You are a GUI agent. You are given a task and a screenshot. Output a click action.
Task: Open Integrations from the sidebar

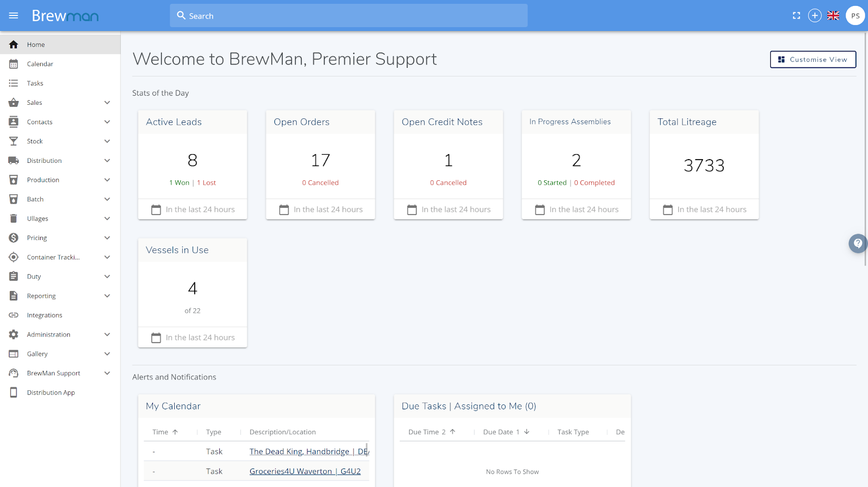point(60,315)
